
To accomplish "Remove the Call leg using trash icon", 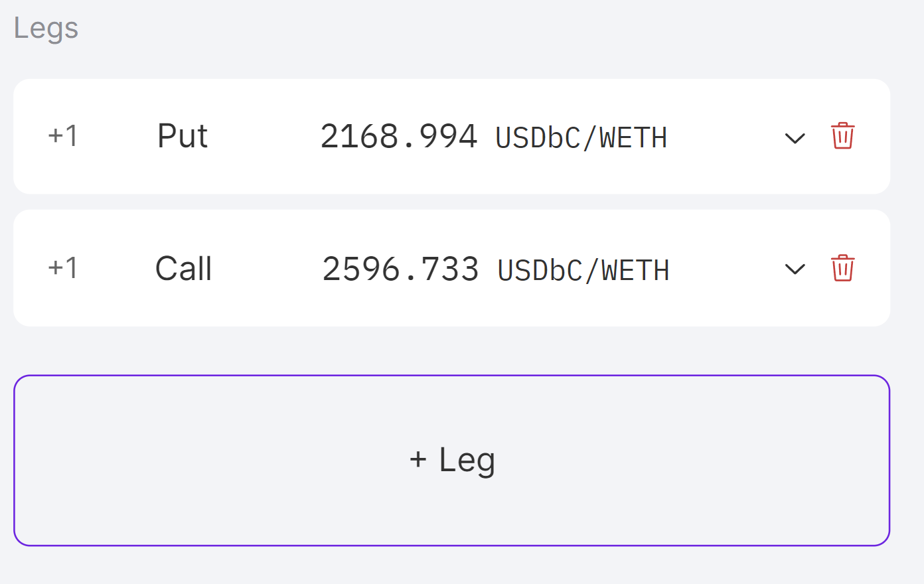I will tap(842, 268).
